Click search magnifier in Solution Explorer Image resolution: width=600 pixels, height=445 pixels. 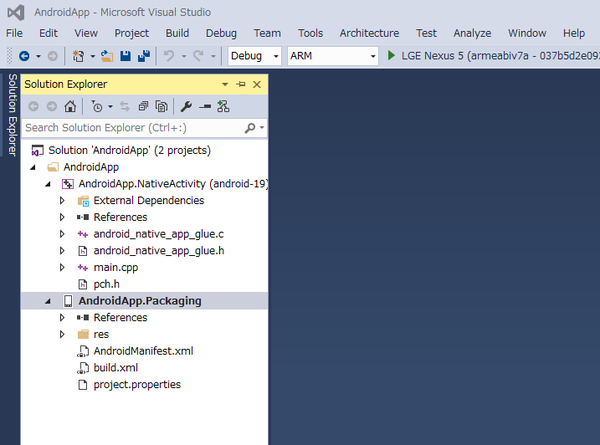point(250,128)
